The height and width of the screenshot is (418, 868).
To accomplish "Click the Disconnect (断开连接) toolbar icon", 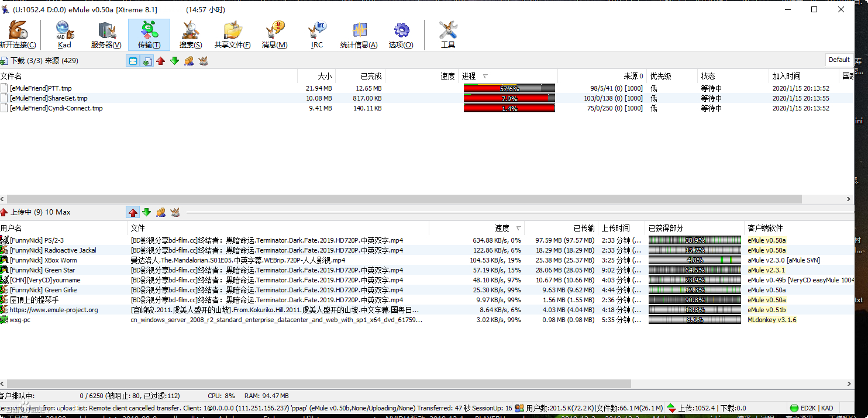I will tap(18, 34).
